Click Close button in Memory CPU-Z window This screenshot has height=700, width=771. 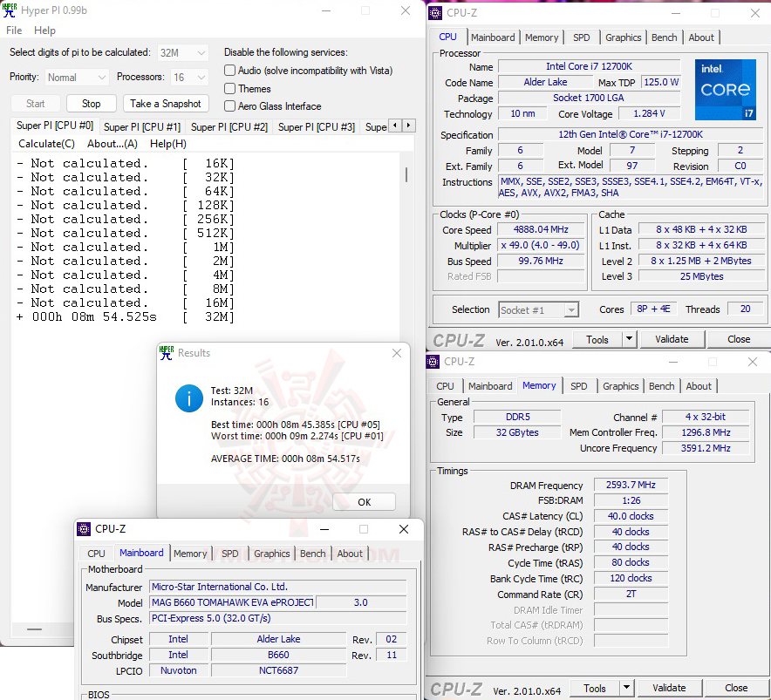coord(736,688)
